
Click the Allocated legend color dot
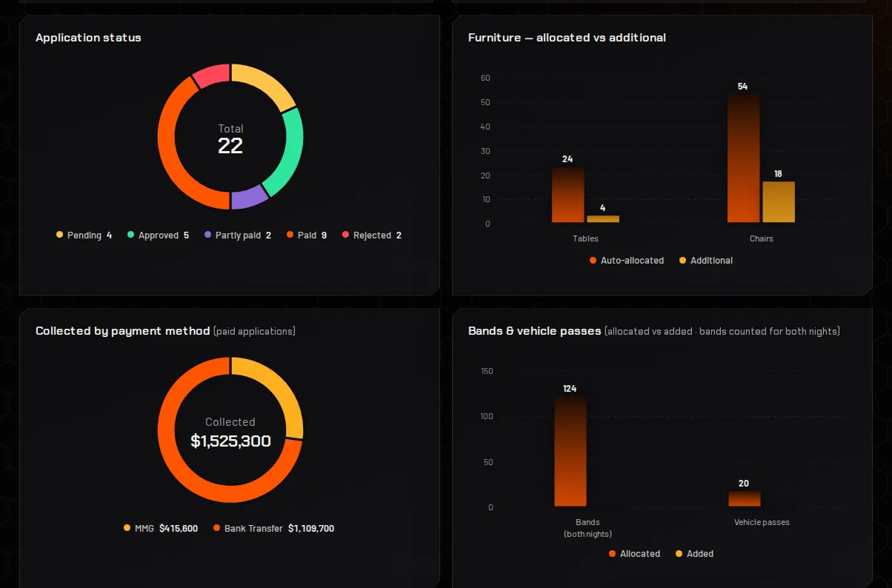[x=612, y=554]
